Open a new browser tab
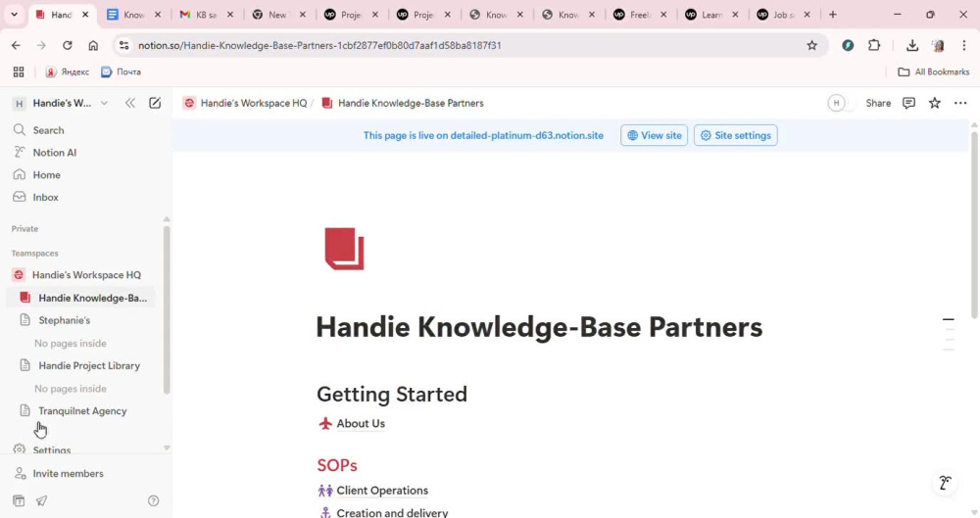 [x=832, y=15]
